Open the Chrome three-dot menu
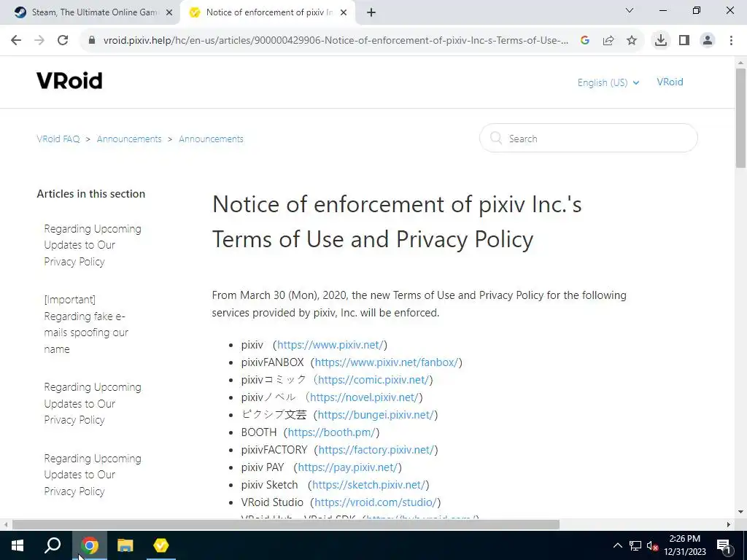This screenshot has width=747, height=560. pyautogui.click(x=731, y=41)
